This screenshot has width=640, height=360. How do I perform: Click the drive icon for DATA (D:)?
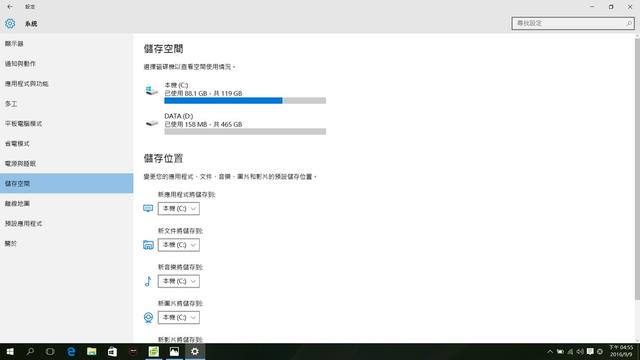point(152,123)
